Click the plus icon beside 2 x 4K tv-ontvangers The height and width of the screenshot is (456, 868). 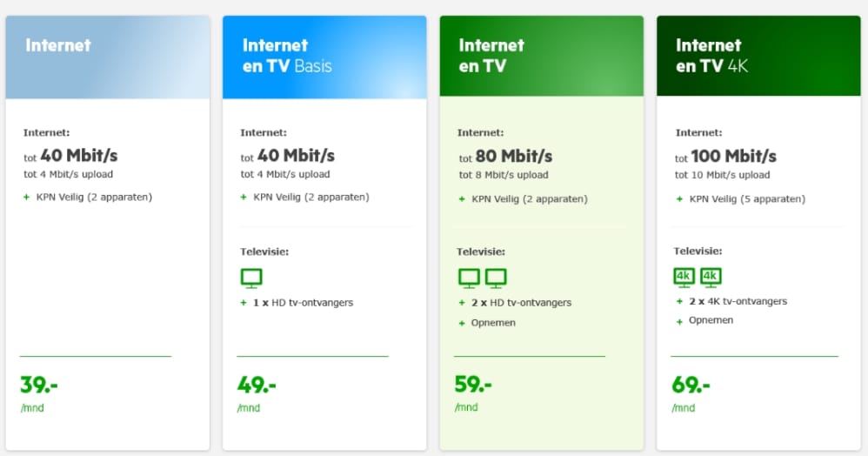coord(679,301)
